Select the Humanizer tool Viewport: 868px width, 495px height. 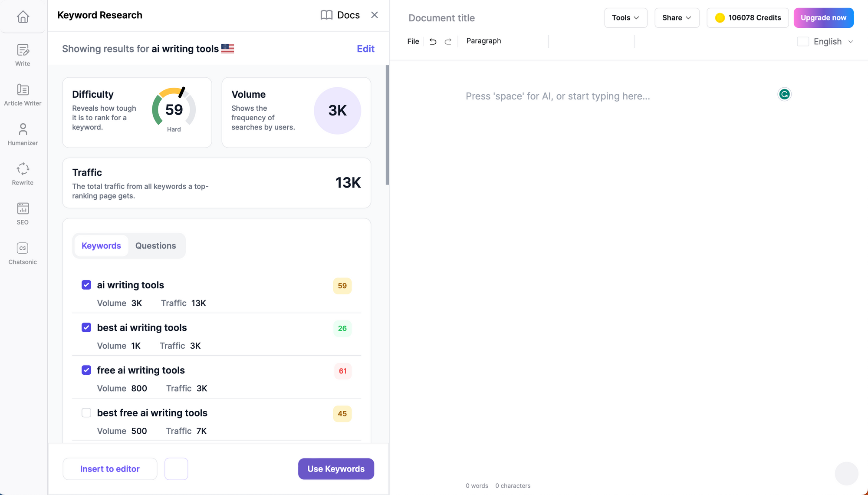pyautogui.click(x=23, y=134)
